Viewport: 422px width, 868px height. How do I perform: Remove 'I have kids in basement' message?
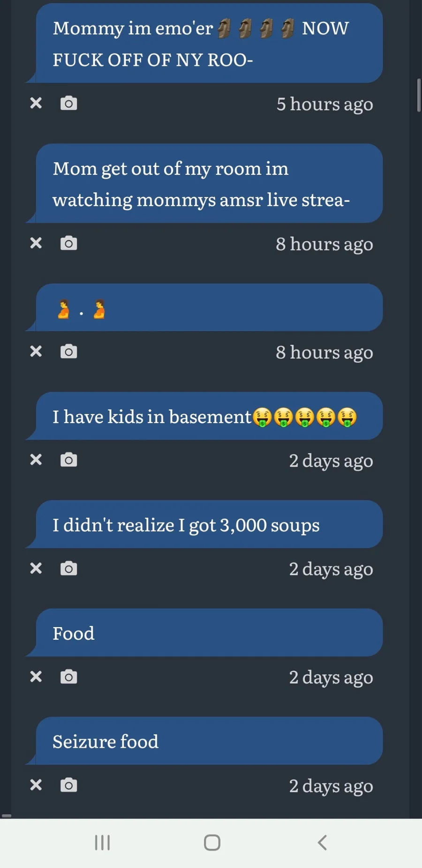[36, 460]
